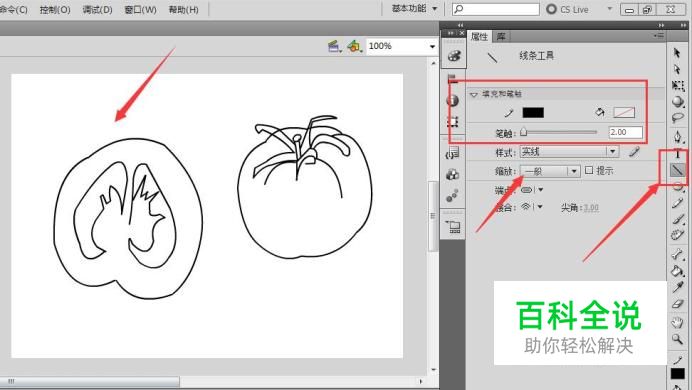Click the Edit Symbols icon
Viewport: 692px width, 390px height.
click(x=354, y=46)
